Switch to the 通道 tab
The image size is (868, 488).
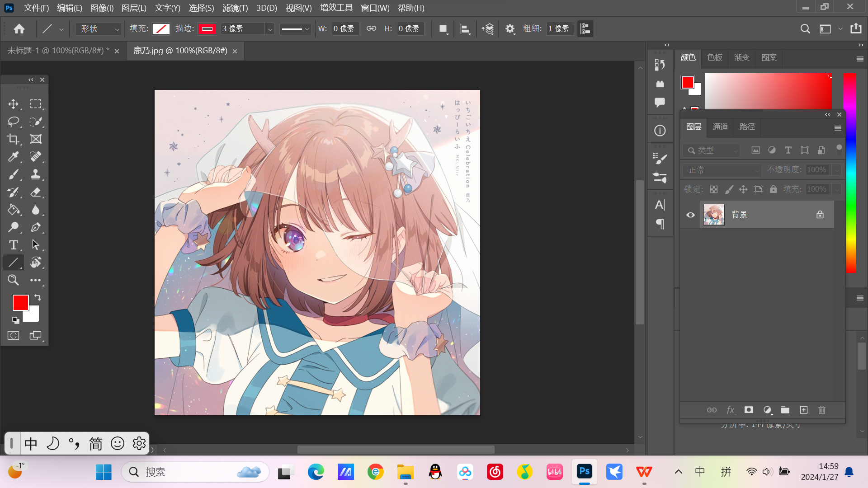(x=720, y=127)
